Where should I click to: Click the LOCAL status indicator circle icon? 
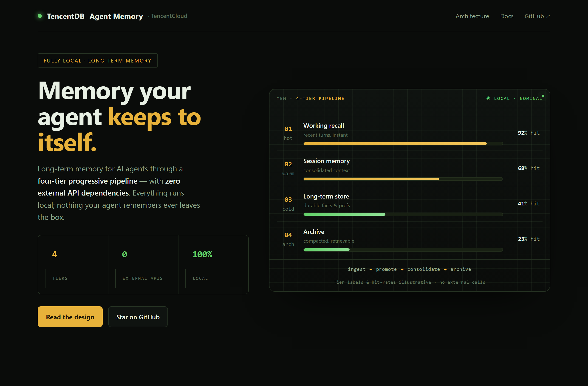pos(488,98)
